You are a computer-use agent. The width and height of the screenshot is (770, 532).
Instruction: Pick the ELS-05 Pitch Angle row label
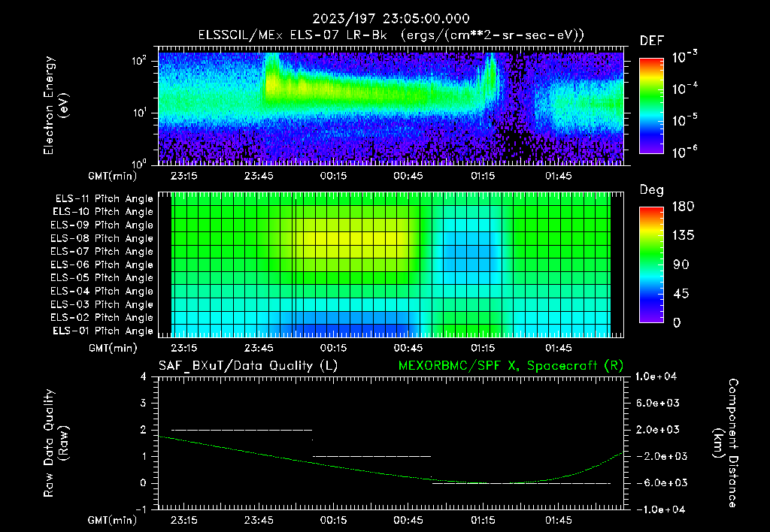pyautogui.click(x=102, y=278)
